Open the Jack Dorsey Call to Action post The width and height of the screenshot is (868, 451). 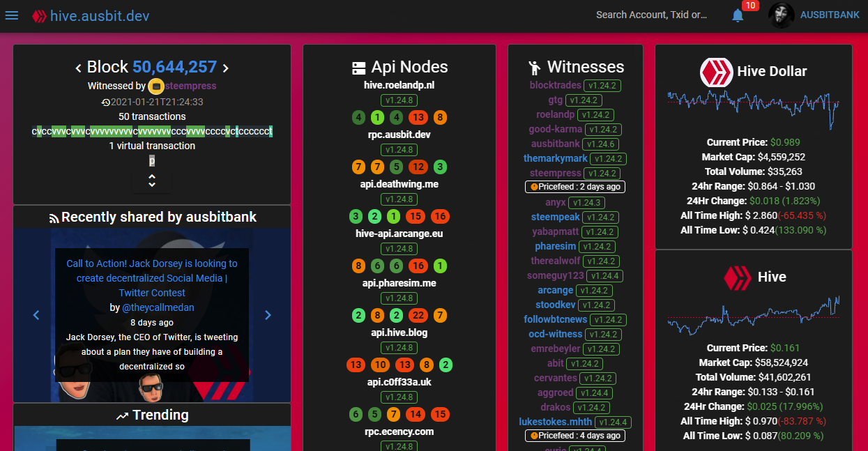click(x=152, y=278)
